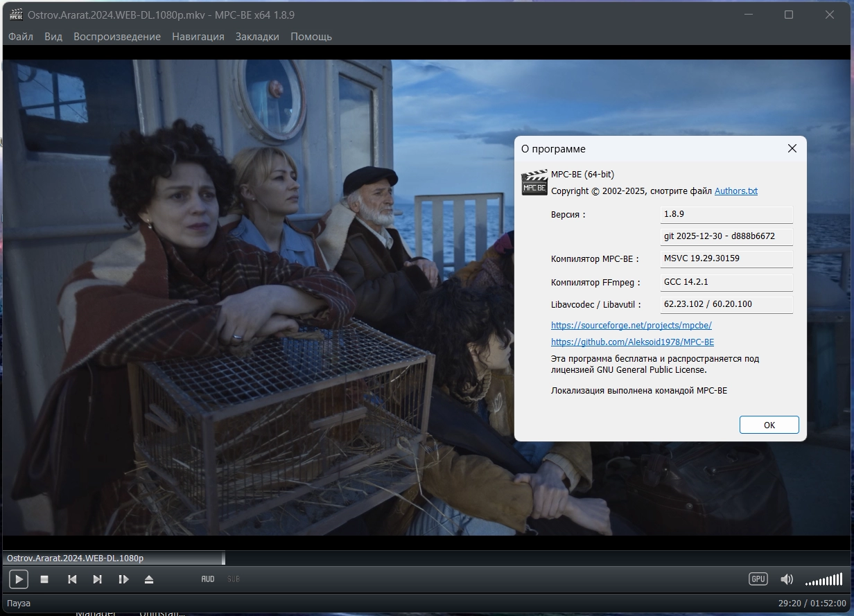Click the time display 29:20 / 01:52:00
The image size is (854, 616).
coord(812,604)
